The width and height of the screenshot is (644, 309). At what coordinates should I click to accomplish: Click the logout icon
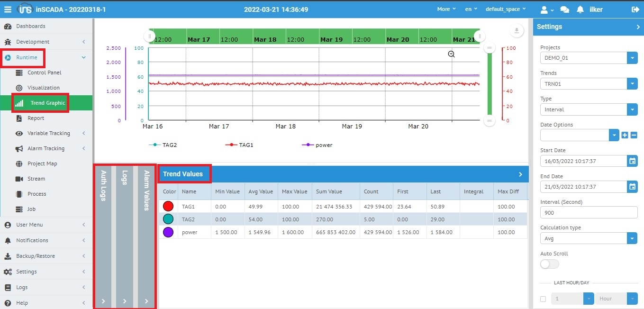click(x=635, y=9)
